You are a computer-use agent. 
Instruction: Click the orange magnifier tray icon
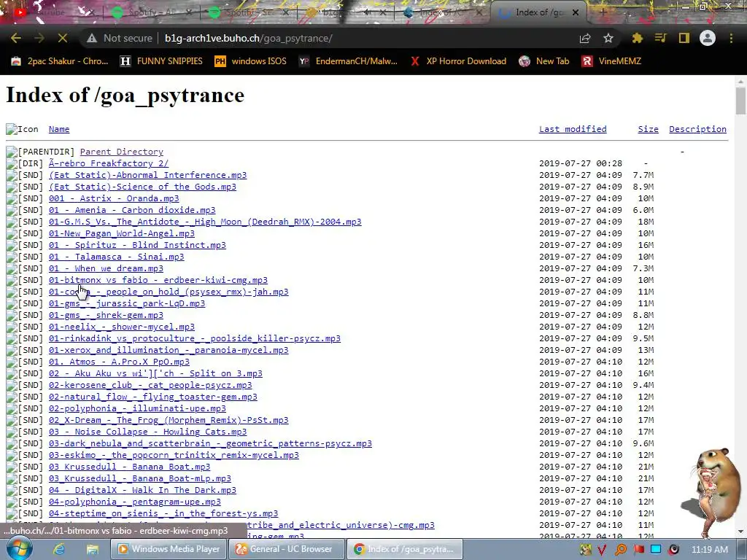(x=621, y=550)
